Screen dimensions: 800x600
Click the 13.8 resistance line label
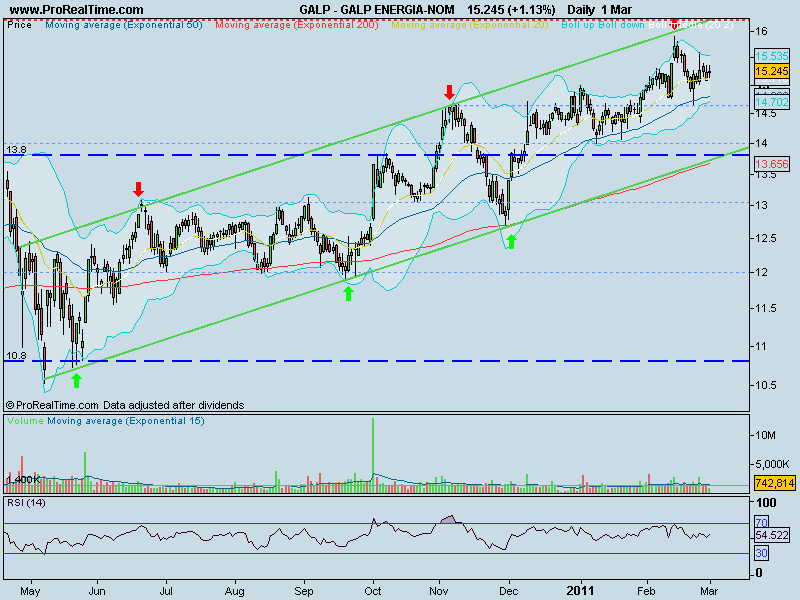[16, 149]
